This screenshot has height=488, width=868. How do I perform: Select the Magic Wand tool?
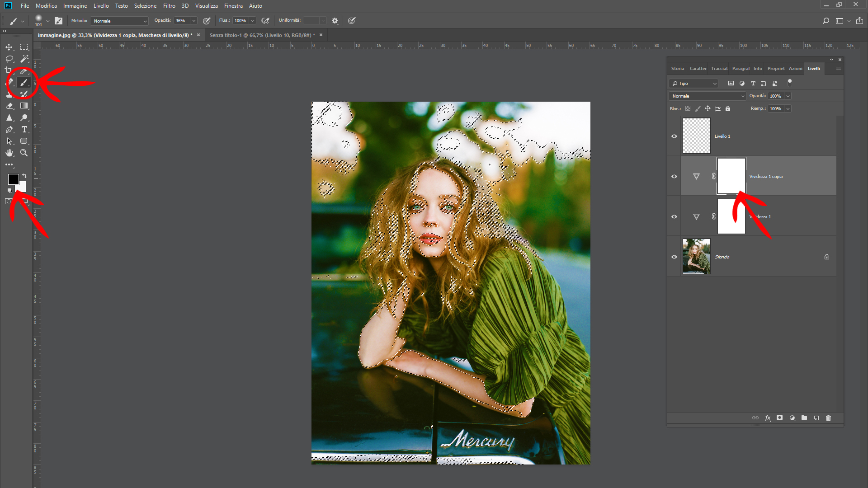[24, 59]
